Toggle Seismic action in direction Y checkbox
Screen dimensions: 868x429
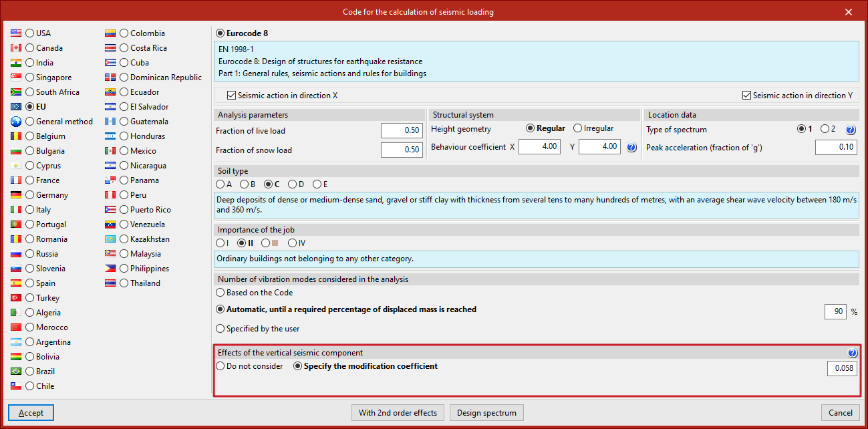[747, 96]
